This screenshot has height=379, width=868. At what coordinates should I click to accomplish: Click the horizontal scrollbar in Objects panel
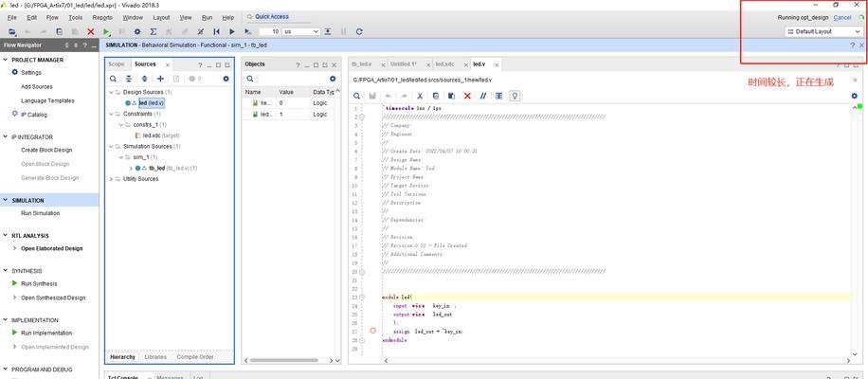[286, 360]
